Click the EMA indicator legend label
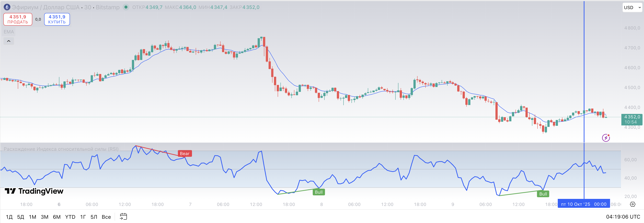The height and width of the screenshot is (223, 644). [x=9, y=32]
